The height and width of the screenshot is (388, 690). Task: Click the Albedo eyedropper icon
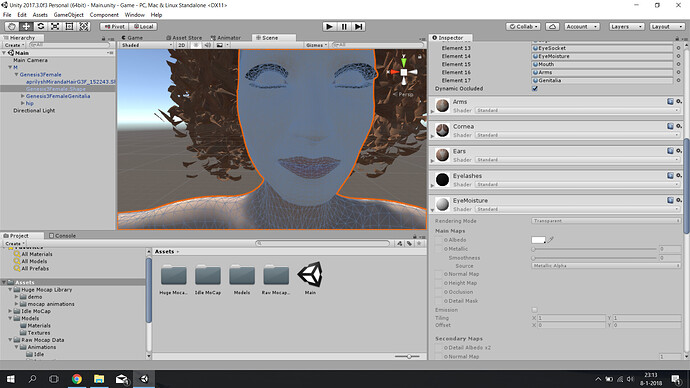pyautogui.click(x=550, y=240)
